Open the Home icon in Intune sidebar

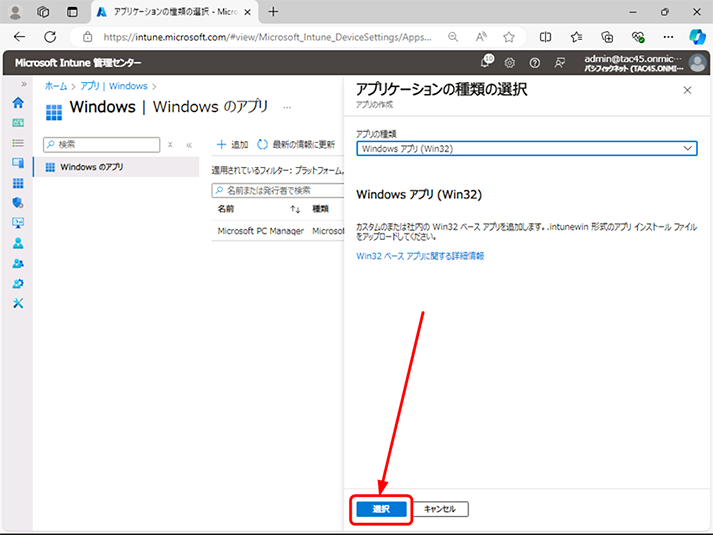point(18,103)
